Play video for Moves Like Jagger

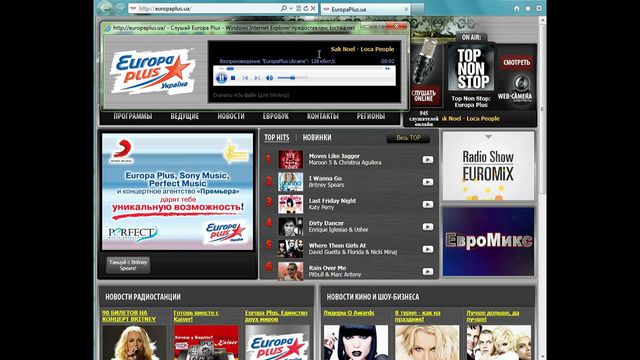click(427, 160)
